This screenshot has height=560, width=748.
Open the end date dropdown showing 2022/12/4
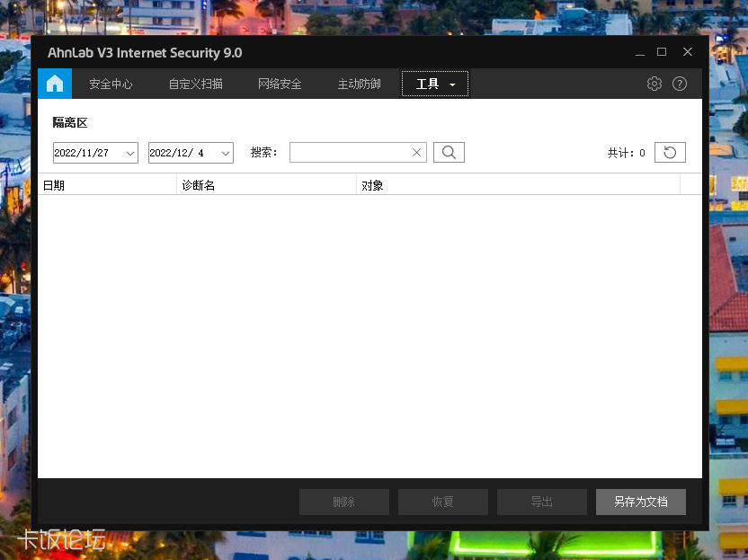(225, 152)
